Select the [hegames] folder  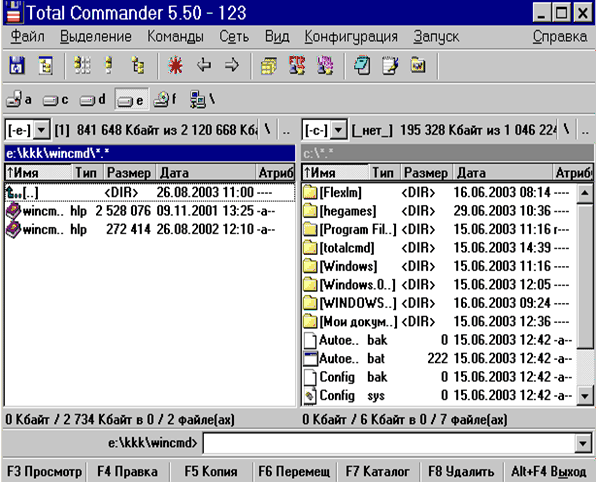coord(439,211)
